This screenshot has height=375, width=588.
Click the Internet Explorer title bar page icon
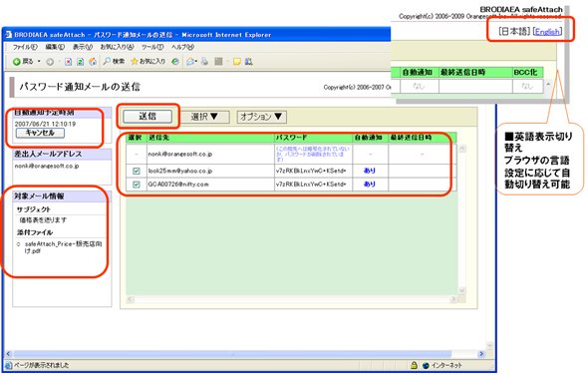(8, 35)
